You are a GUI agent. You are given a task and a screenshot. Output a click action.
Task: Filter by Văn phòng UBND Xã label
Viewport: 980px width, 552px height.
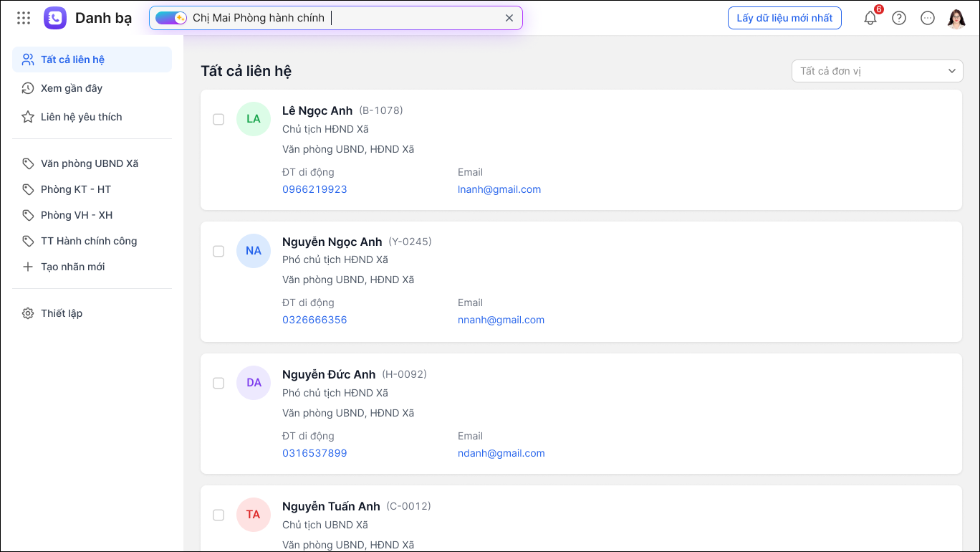click(x=90, y=163)
